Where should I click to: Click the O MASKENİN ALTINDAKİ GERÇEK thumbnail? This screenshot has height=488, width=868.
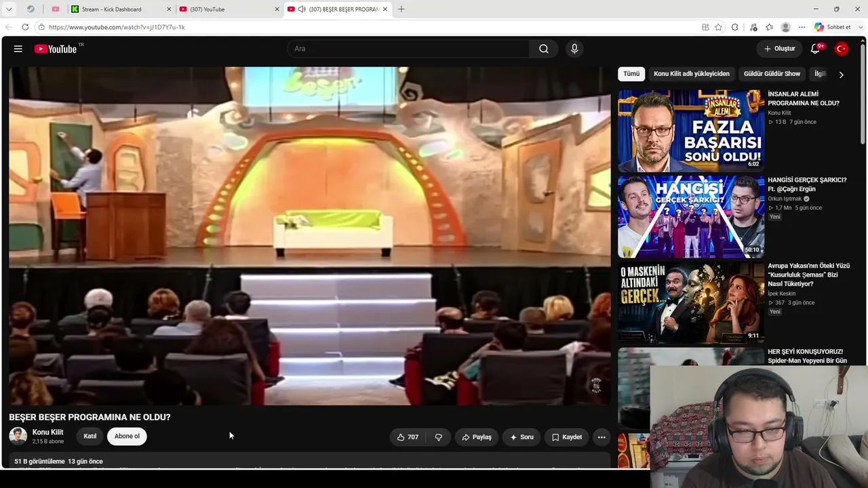691,303
